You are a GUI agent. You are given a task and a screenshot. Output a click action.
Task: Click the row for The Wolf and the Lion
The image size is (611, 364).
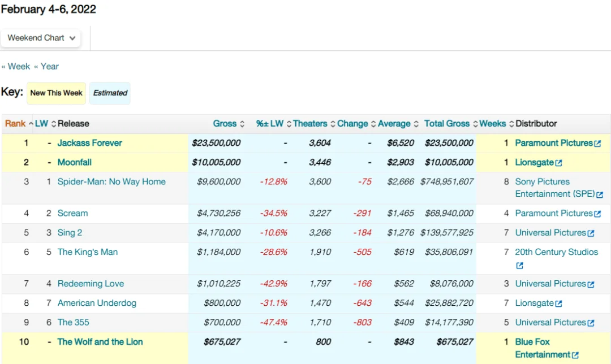100,341
